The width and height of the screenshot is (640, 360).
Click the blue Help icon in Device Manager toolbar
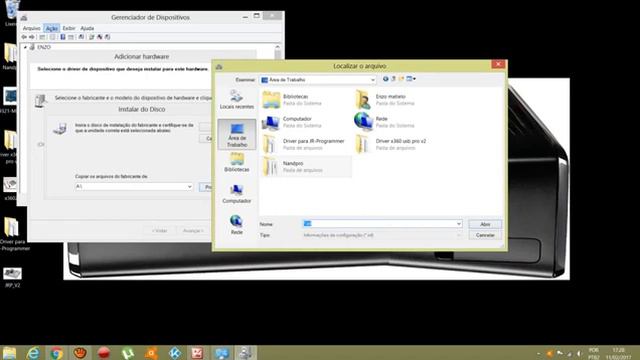63,37
